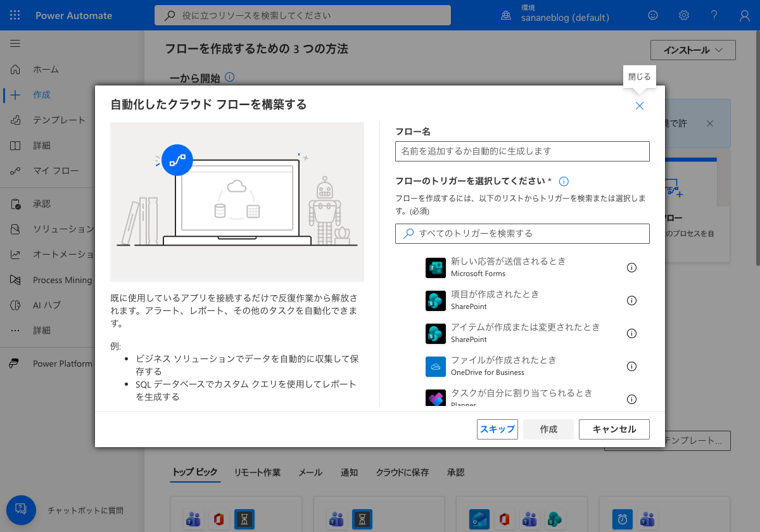The height and width of the screenshot is (532, 760).
Task: Click the 作成 button in dialog
Action: pyautogui.click(x=548, y=429)
